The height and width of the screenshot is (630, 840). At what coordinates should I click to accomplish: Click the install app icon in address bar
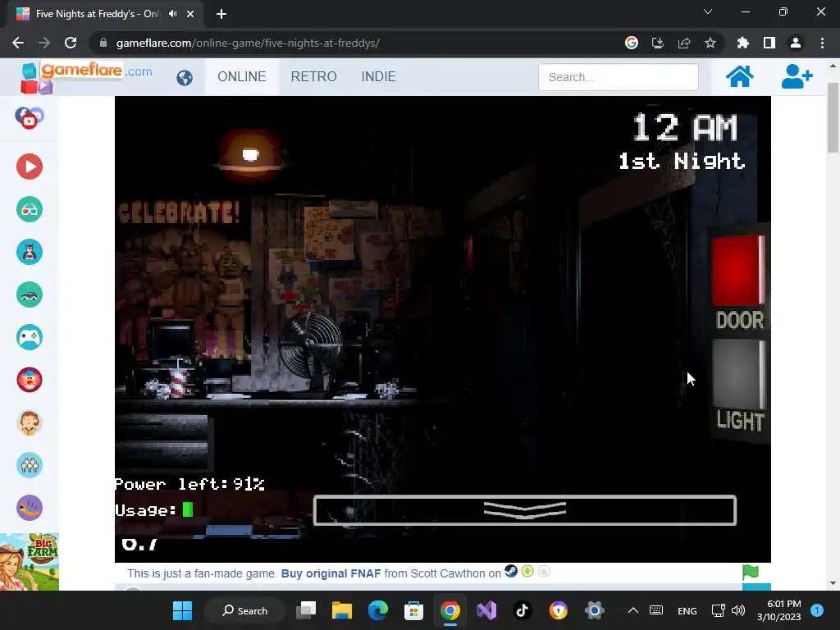[x=658, y=43]
